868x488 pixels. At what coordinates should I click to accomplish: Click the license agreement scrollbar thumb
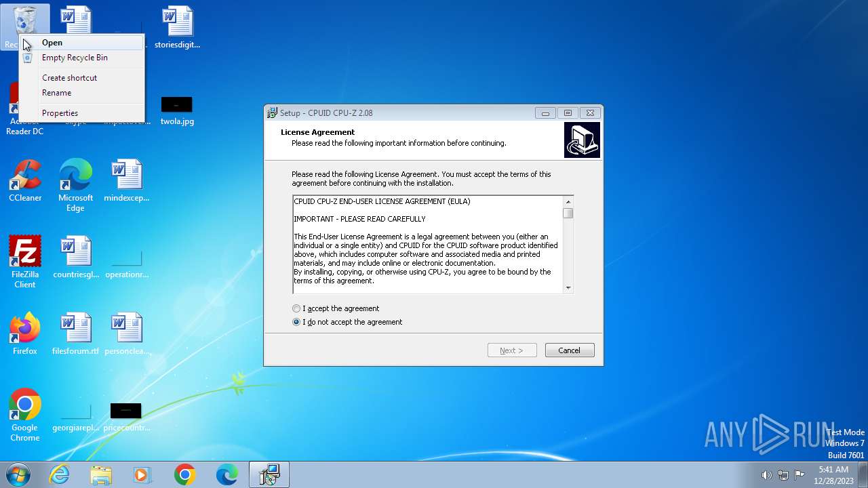coord(568,213)
